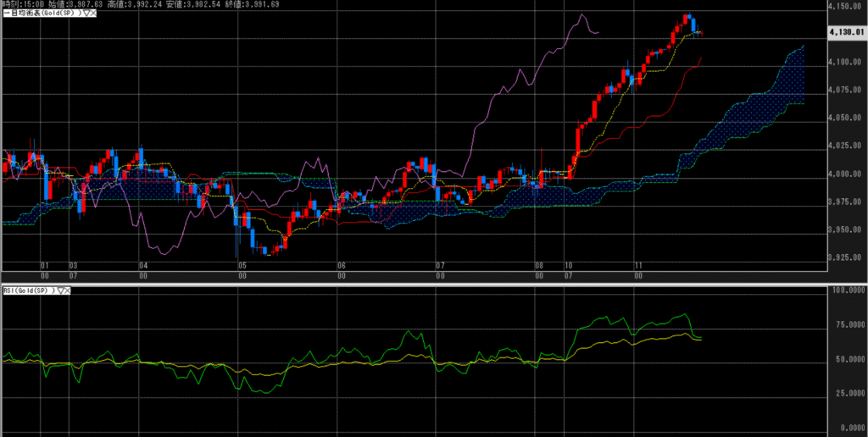Select the 04 date marker on time axis
The height and width of the screenshot is (437, 868).
pos(143,265)
